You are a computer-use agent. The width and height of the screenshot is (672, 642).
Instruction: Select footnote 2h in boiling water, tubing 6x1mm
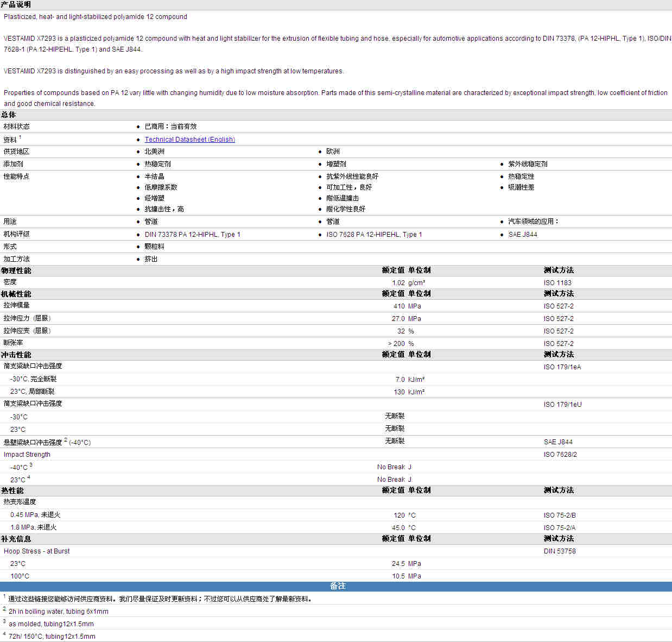tap(58, 612)
